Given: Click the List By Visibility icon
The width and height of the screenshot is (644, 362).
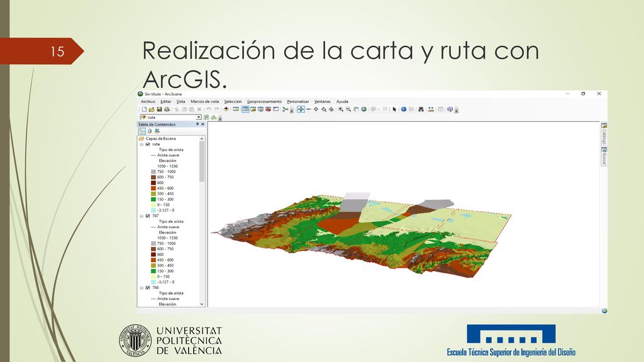Looking at the screenshot, I should click(x=157, y=131).
